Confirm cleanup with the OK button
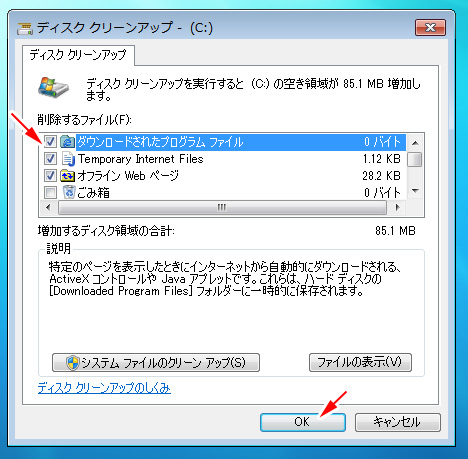Viewport: 468px width, 459px height. pos(302,422)
